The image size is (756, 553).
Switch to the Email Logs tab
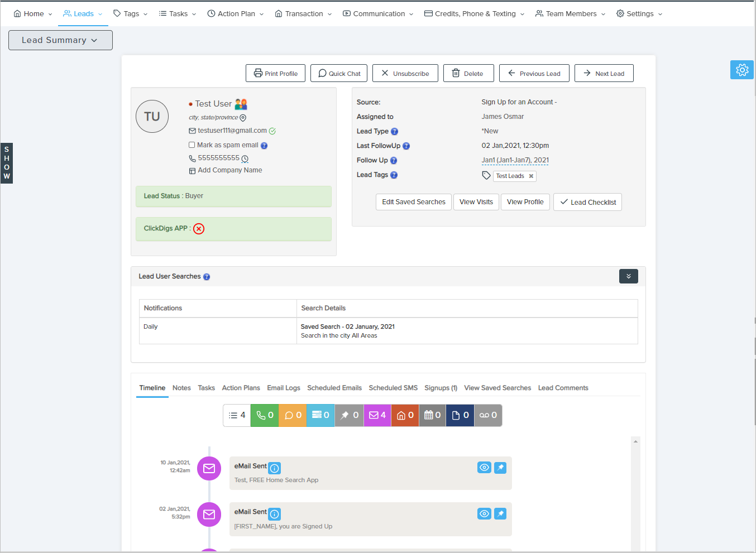point(283,388)
